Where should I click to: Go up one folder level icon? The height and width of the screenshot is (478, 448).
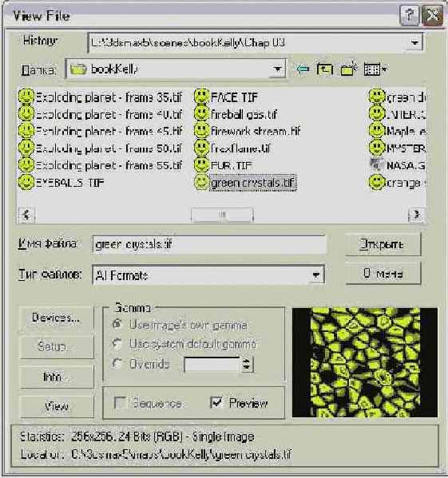324,69
